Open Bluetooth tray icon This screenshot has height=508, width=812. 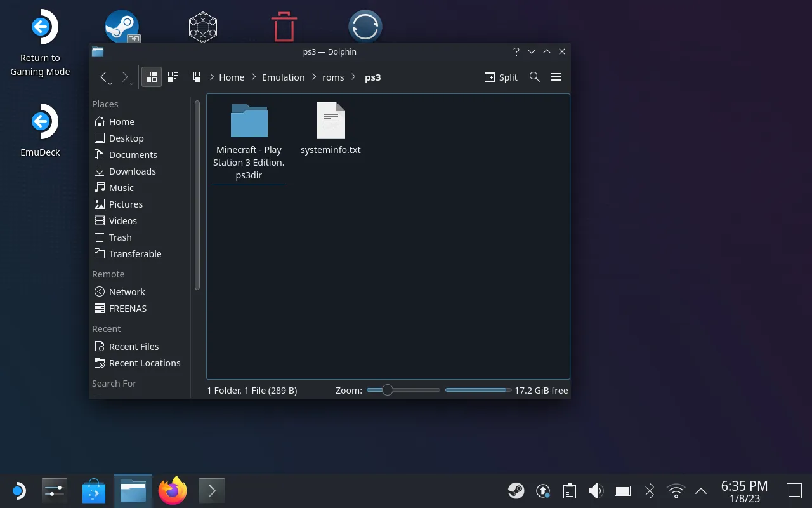[x=650, y=491]
